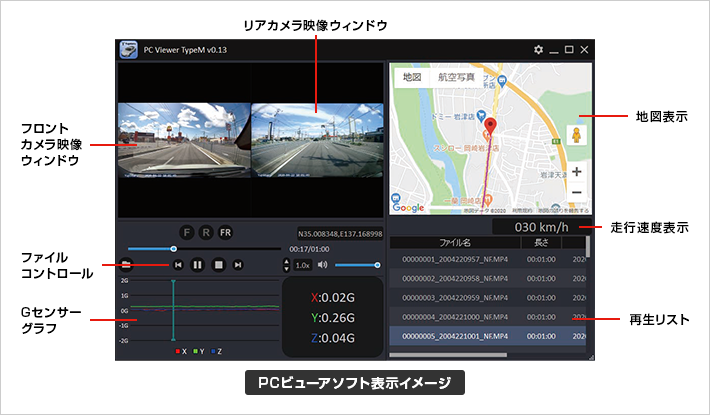Open the file folder icon
710x415 pixels.
(x=126, y=265)
